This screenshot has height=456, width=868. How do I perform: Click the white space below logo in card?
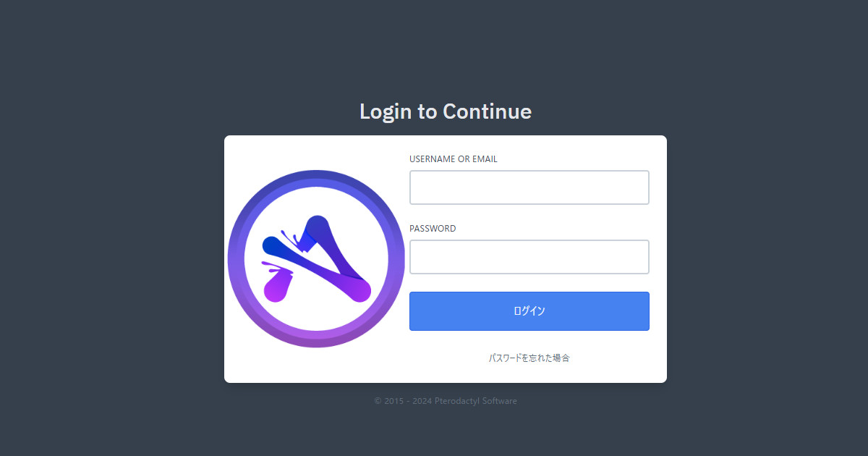316,366
